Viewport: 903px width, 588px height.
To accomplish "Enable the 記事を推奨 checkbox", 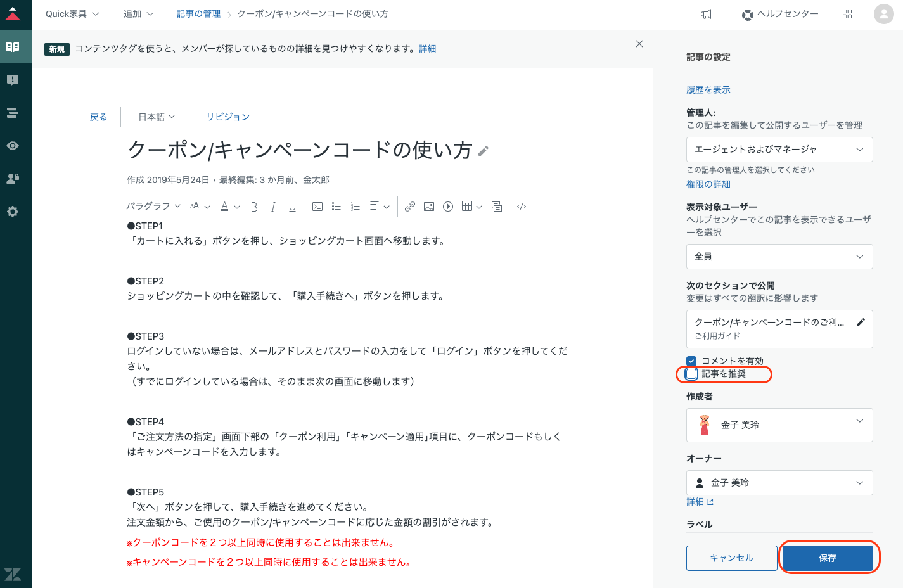I will [x=691, y=374].
